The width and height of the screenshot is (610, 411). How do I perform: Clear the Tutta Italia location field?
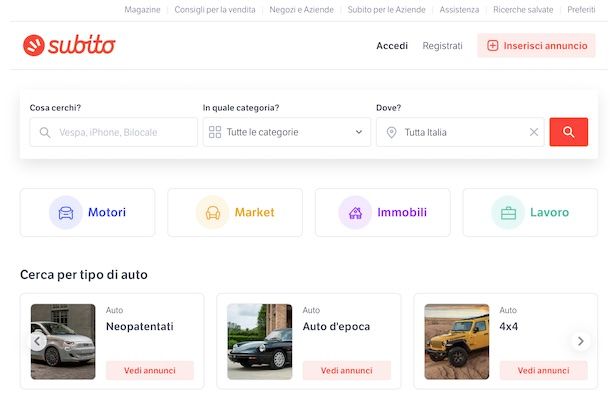pos(534,132)
